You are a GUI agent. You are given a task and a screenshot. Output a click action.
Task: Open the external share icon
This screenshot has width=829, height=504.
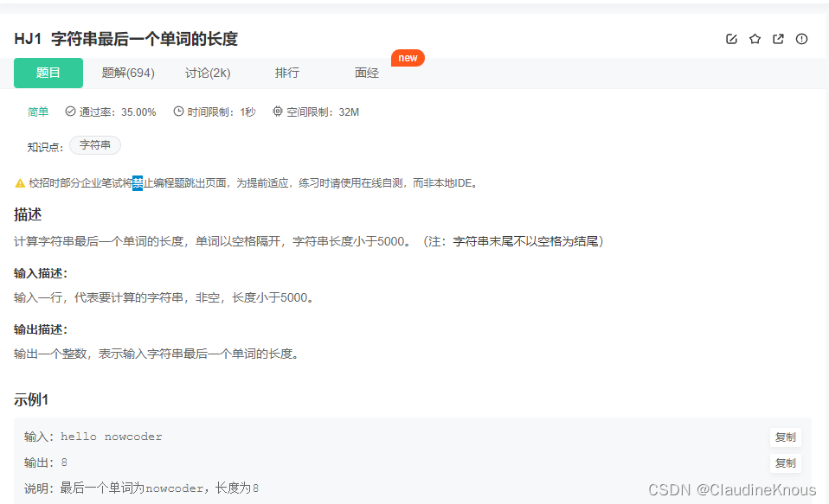pos(778,39)
